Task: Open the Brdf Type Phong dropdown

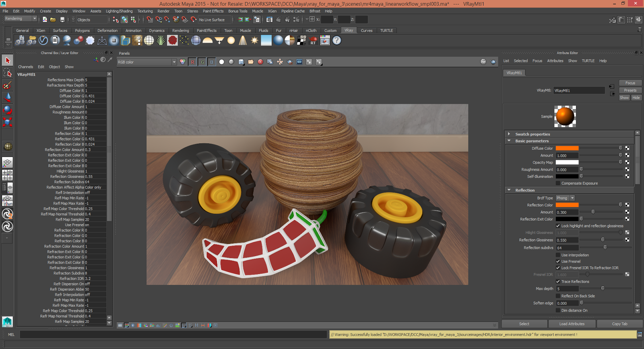Action: click(565, 198)
